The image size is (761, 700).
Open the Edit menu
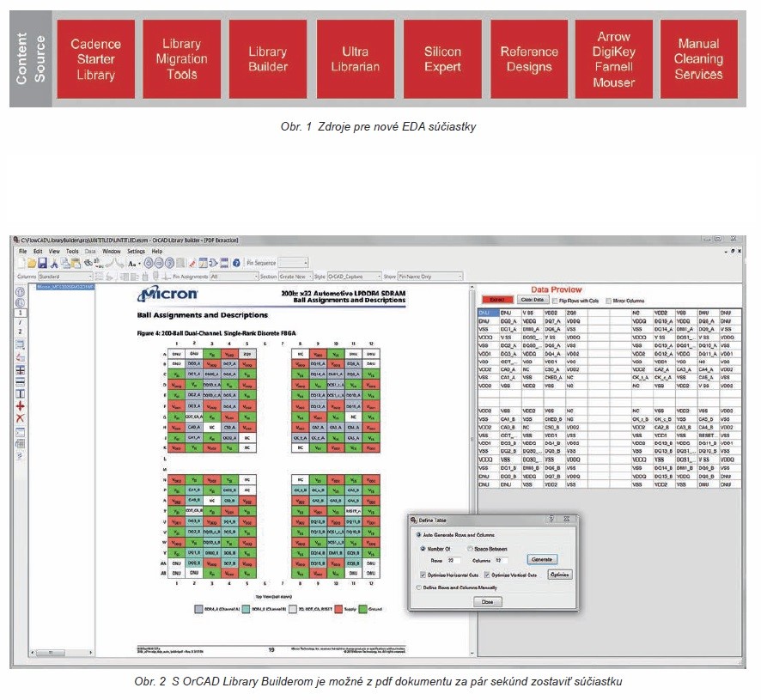point(38,251)
